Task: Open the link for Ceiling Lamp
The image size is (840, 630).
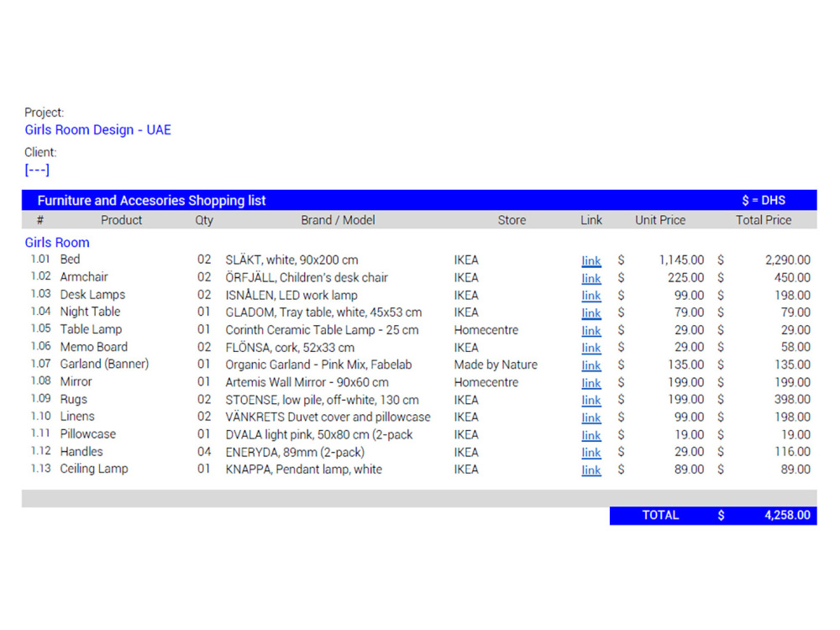Action: coord(591,470)
